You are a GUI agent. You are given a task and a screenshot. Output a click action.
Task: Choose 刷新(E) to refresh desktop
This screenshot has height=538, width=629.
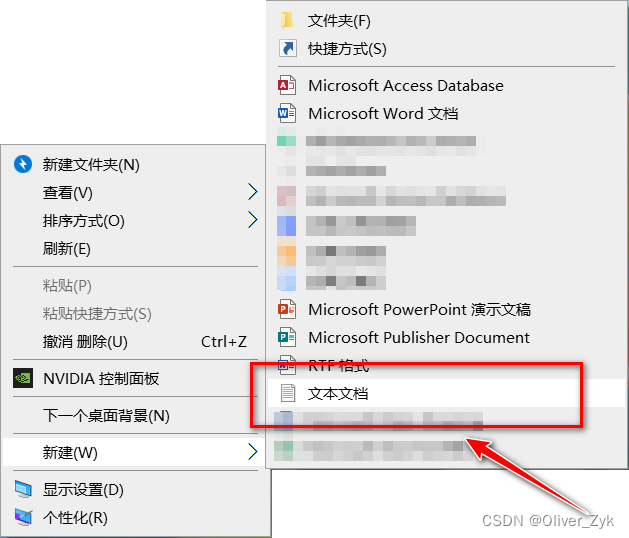pos(134,249)
